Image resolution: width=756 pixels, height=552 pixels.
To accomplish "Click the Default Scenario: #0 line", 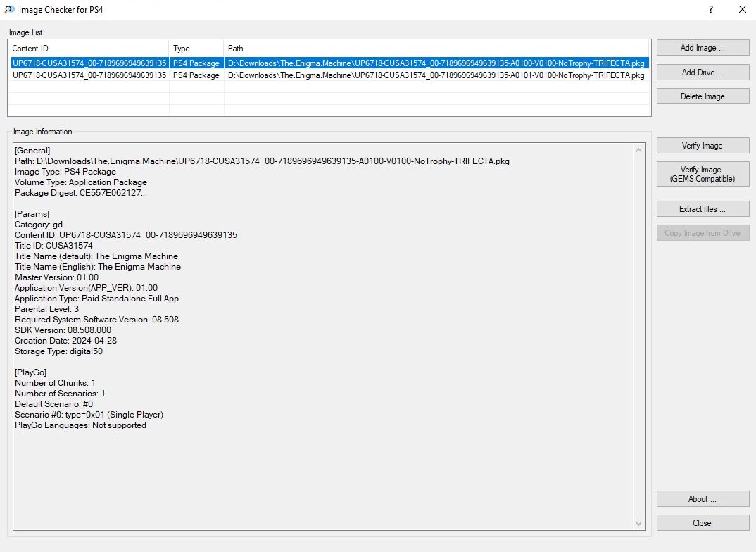I will click(x=54, y=404).
